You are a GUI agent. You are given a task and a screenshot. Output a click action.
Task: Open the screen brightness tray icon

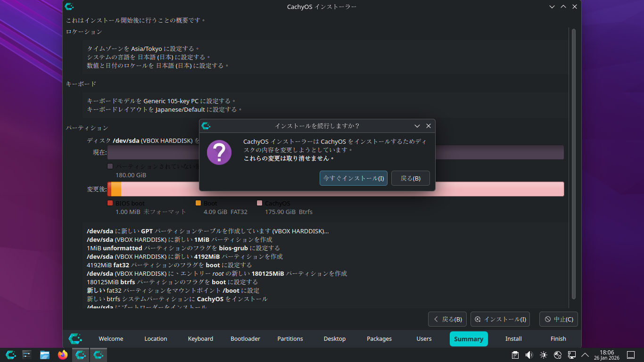click(544, 355)
